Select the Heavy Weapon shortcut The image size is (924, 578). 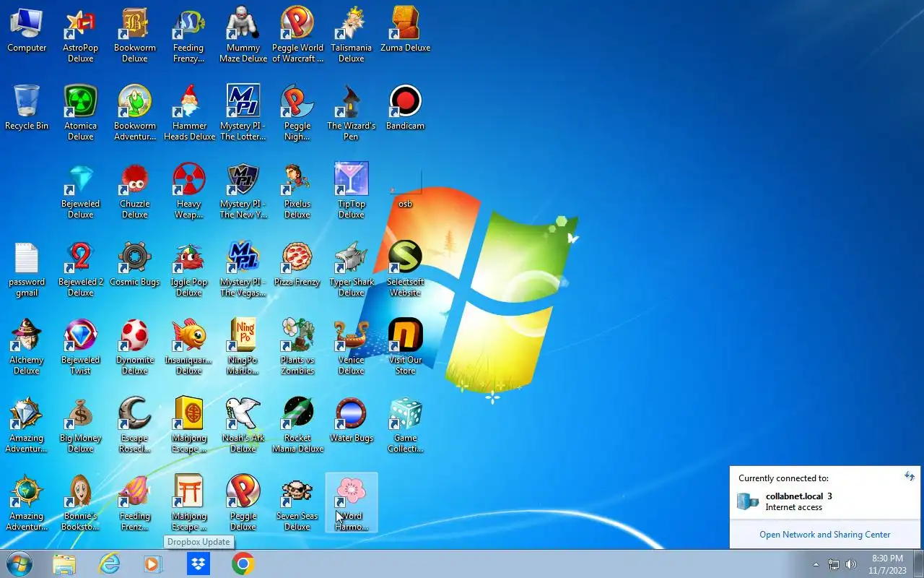[189, 191]
